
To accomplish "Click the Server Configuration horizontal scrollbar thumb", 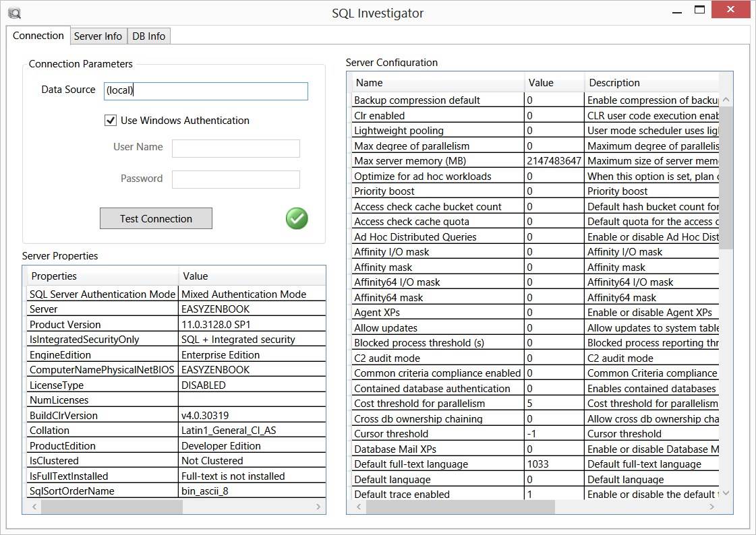I will click(x=461, y=507).
